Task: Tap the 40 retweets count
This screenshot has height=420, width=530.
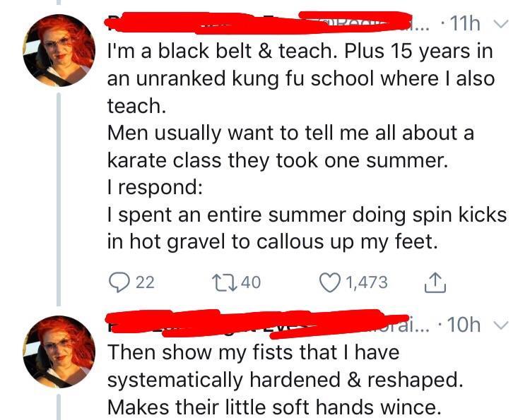Action: point(251,282)
